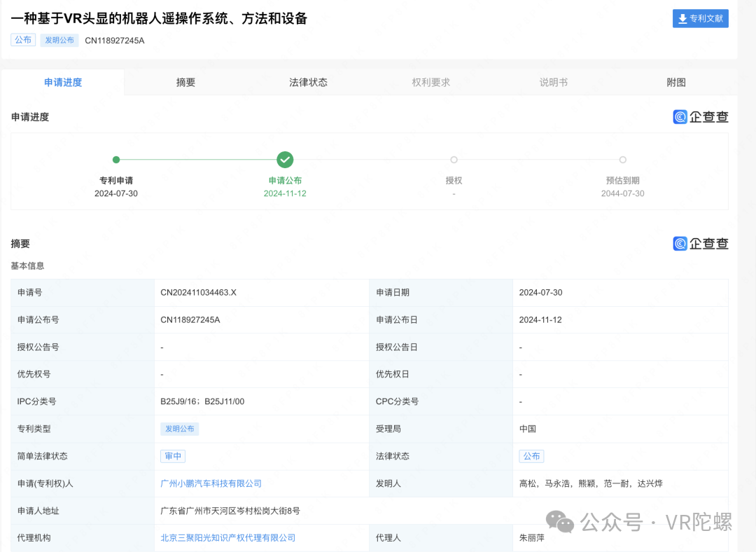Select the hollow circle marker above 预估到期
The height and width of the screenshot is (552, 756).
coord(623,160)
